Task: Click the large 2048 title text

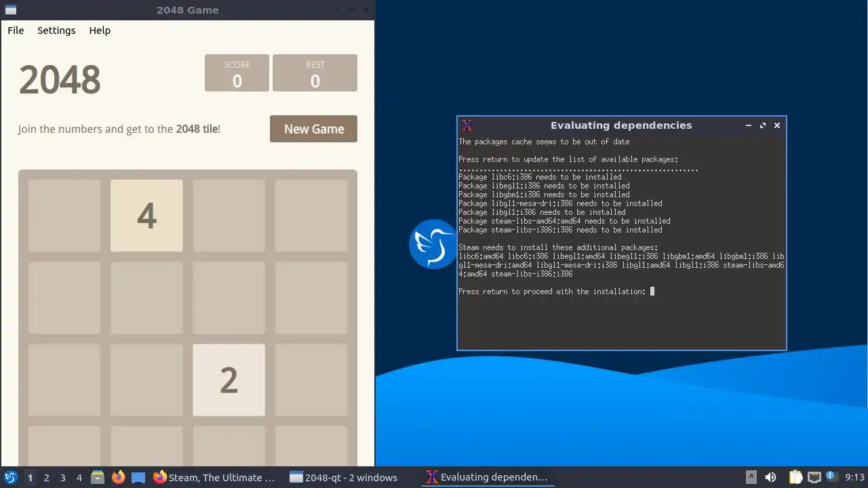Action: click(60, 79)
